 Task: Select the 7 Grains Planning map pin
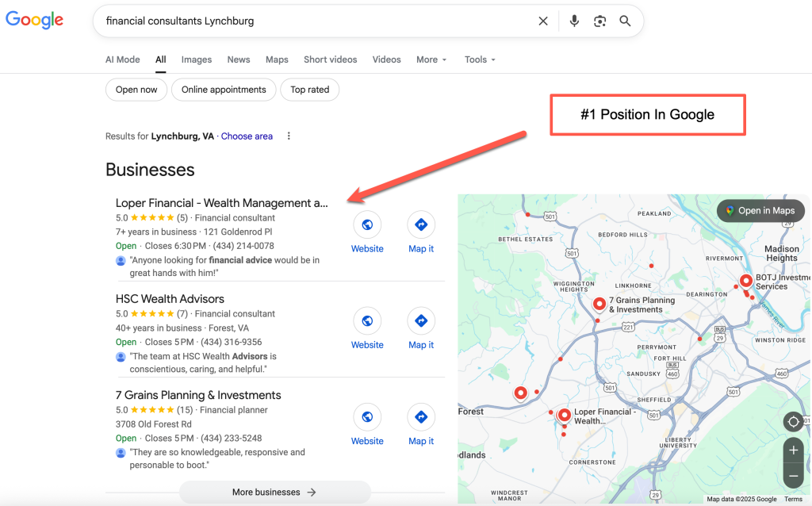tap(599, 304)
